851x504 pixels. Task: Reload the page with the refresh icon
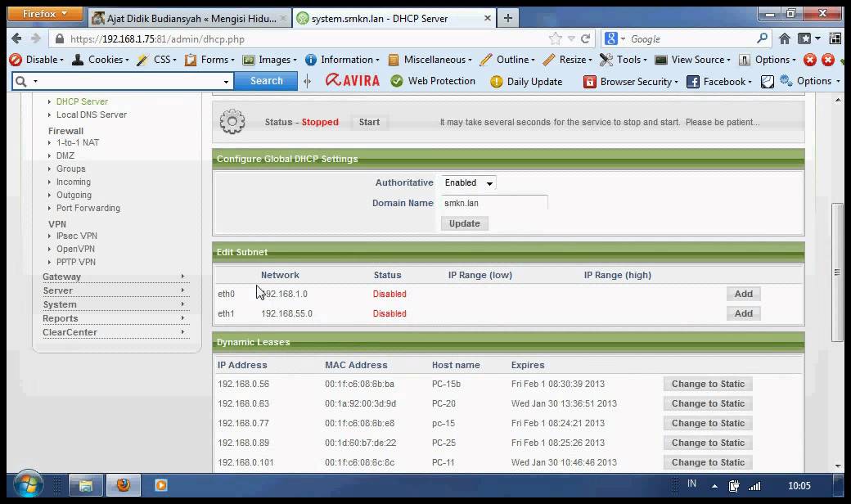(585, 38)
